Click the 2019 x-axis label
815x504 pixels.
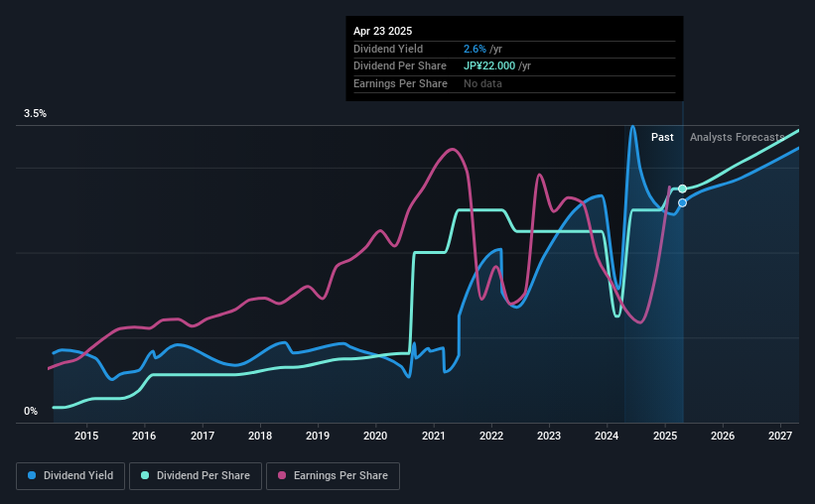coord(318,436)
